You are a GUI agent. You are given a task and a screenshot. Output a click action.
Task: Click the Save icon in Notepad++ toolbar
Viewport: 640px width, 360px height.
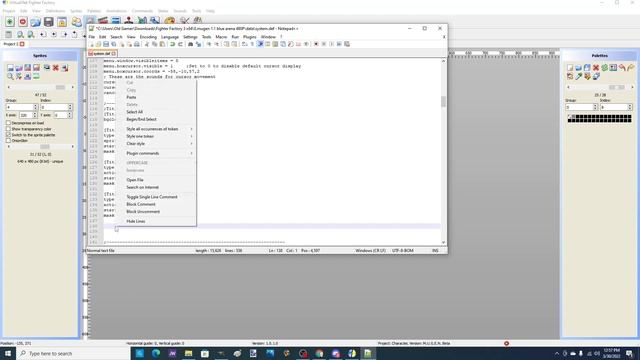tap(106, 44)
